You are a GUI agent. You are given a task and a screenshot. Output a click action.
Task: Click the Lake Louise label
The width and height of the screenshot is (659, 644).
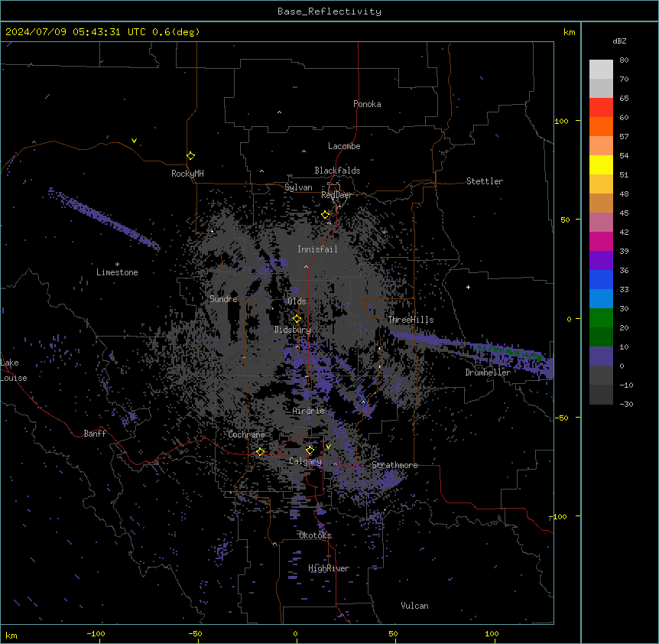pos(14,370)
